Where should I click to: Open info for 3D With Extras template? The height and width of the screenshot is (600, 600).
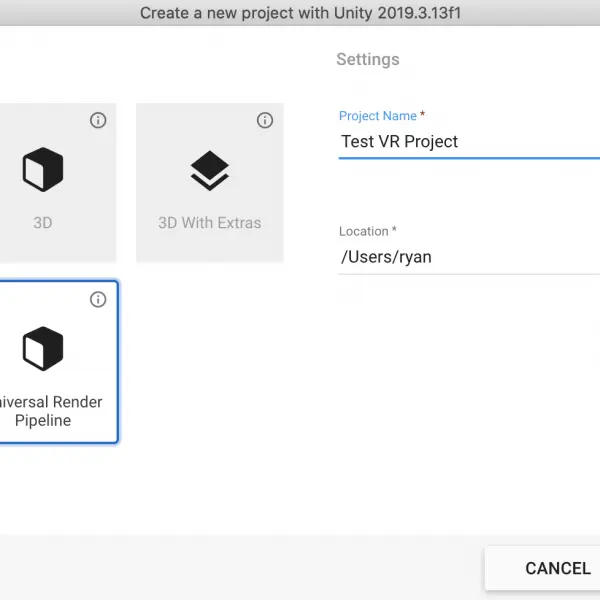[265, 120]
